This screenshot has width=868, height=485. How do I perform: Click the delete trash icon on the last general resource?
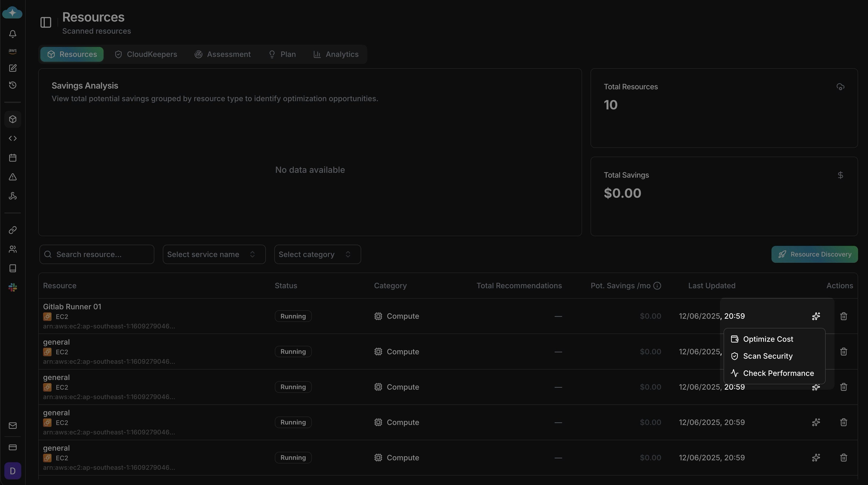tap(844, 457)
